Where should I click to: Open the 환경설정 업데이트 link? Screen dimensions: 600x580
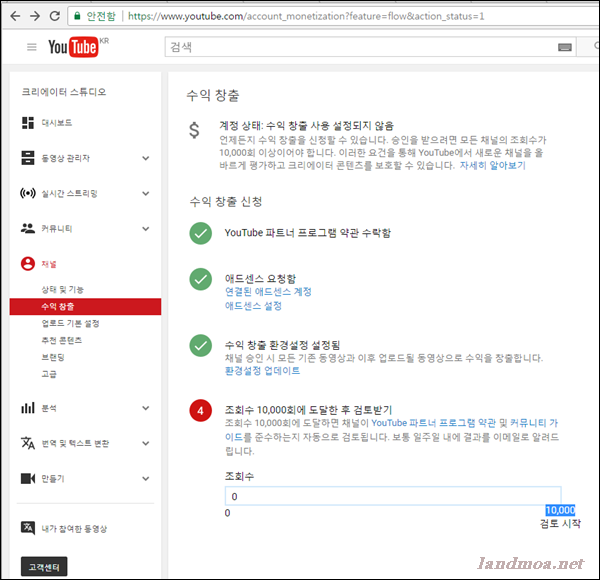coord(262,371)
